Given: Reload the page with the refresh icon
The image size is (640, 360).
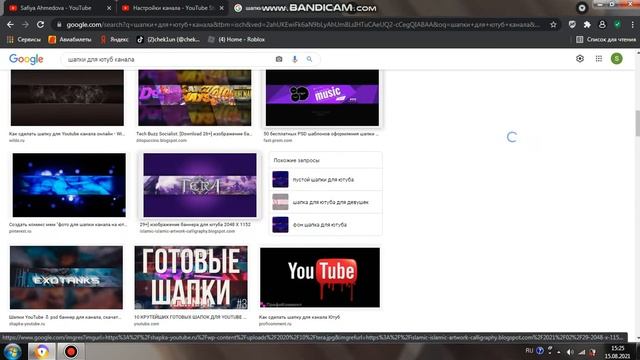Looking at the screenshot, I should (x=40, y=24).
